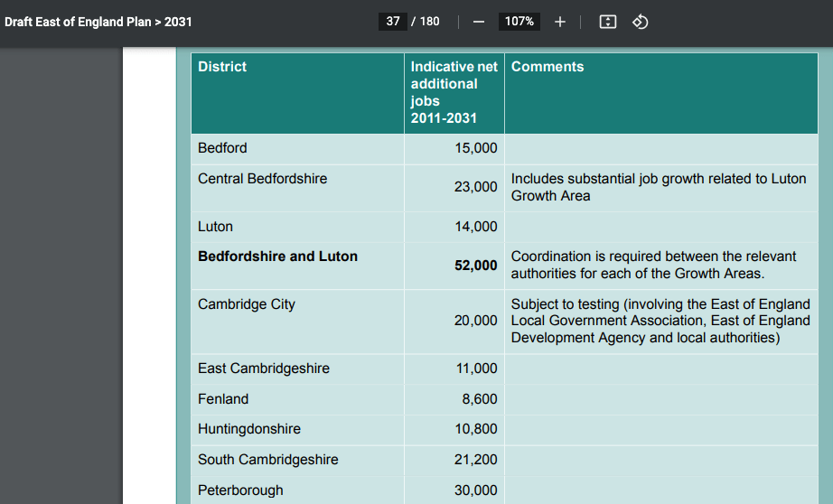
Task: Select the Cambridge City district cell
Action: (247, 304)
